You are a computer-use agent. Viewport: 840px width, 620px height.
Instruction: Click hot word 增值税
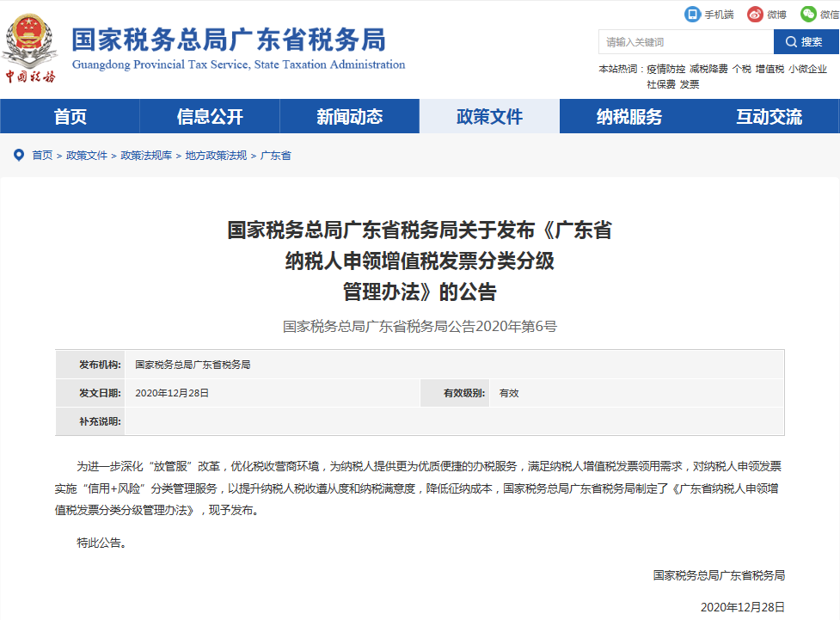click(x=769, y=69)
